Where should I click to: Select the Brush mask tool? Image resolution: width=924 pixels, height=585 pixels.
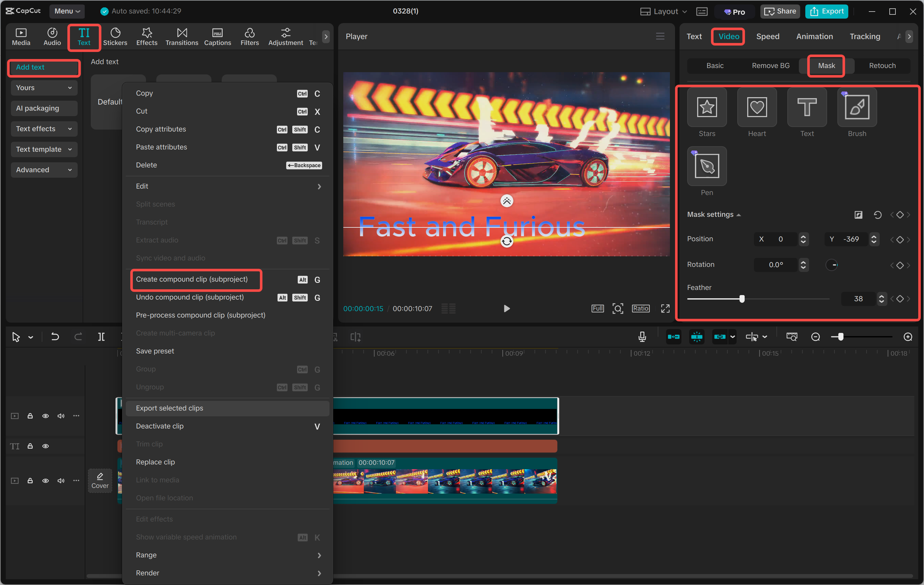[857, 107]
